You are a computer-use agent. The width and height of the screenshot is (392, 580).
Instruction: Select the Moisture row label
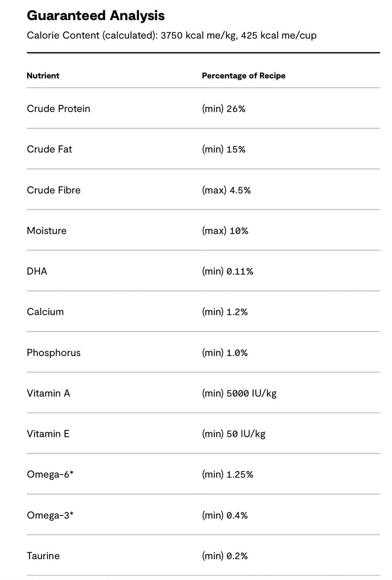point(47,231)
